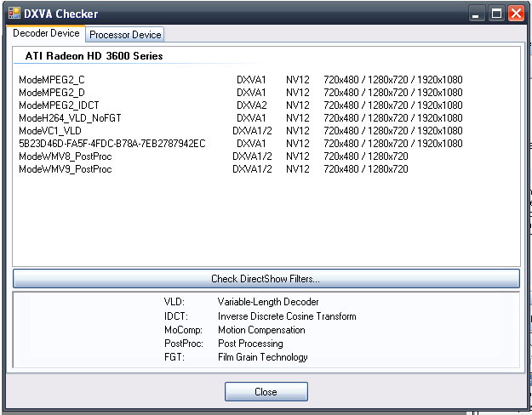The image size is (532, 415).
Task: Click the Motion Compensation legend text
Action: (261, 330)
